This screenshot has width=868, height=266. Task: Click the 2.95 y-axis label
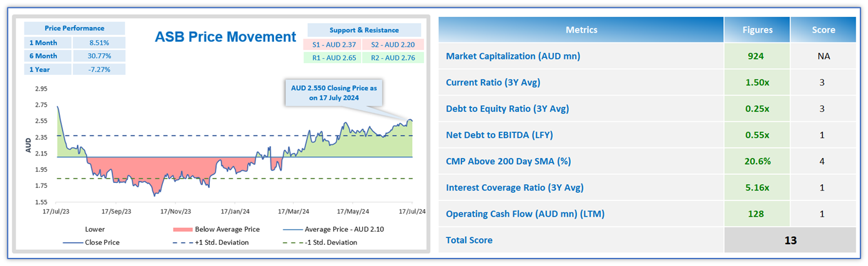click(x=42, y=88)
